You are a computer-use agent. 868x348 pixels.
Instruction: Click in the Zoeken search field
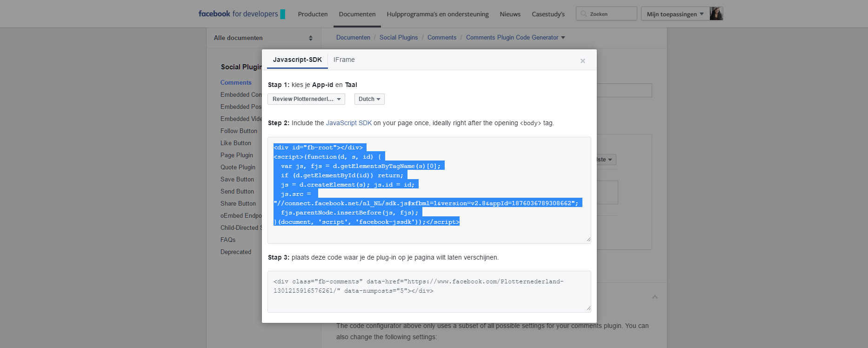(x=607, y=13)
